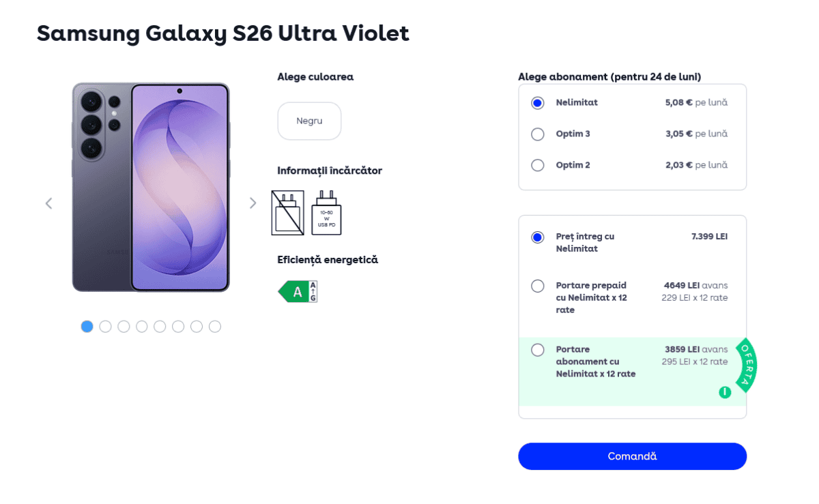The image size is (819, 504).
Task: Jump to the second carousel image dot
Action: click(105, 327)
